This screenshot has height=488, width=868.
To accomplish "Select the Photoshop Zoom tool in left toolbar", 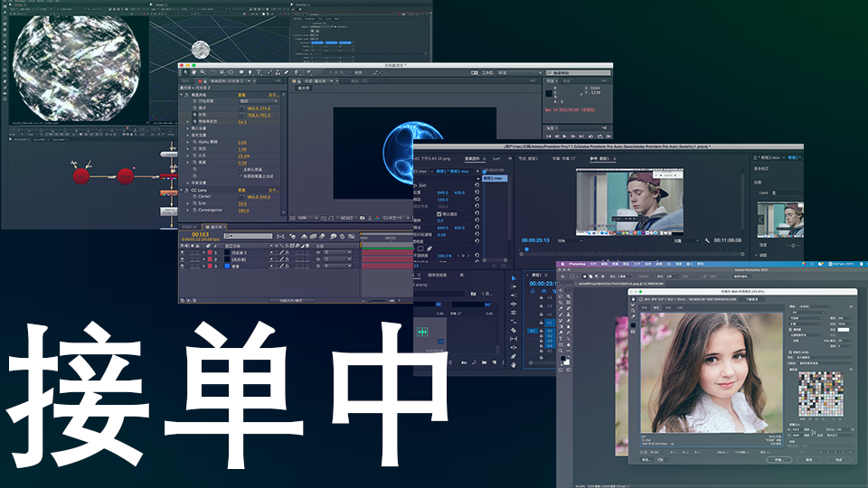I will [x=561, y=351].
